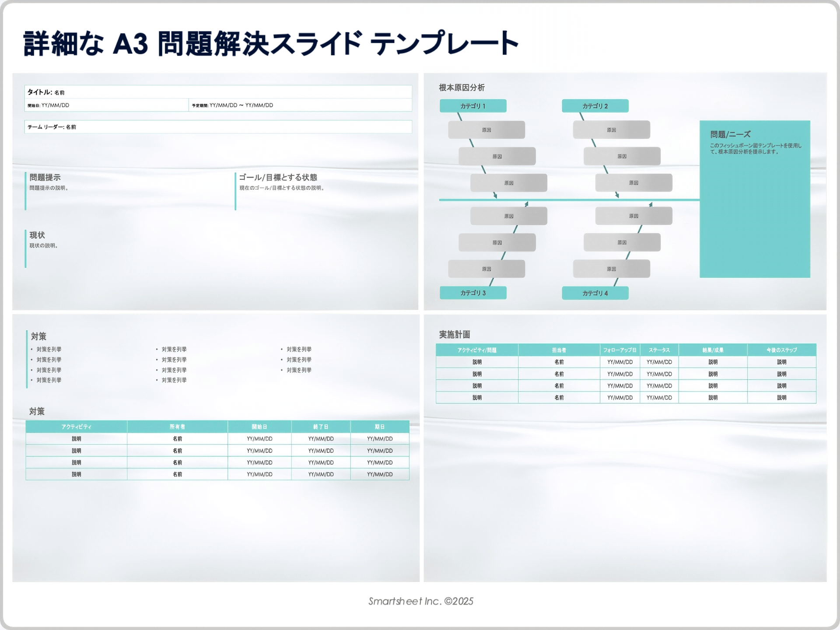Select the 終了日 column header
The height and width of the screenshot is (630, 840).
[x=321, y=427]
